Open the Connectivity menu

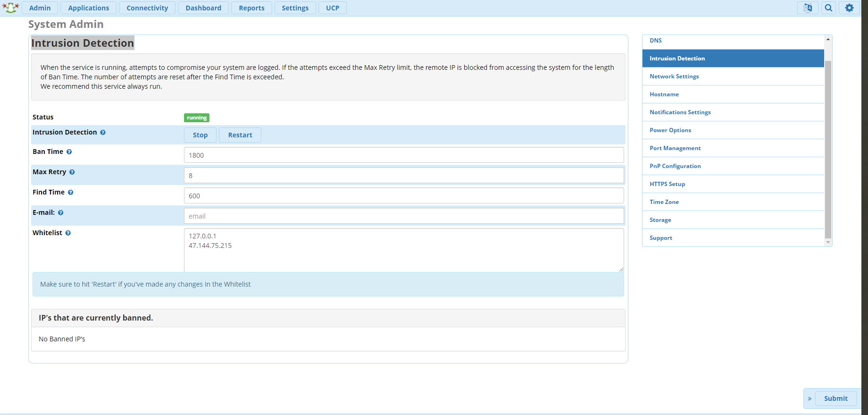click(147, 8)
